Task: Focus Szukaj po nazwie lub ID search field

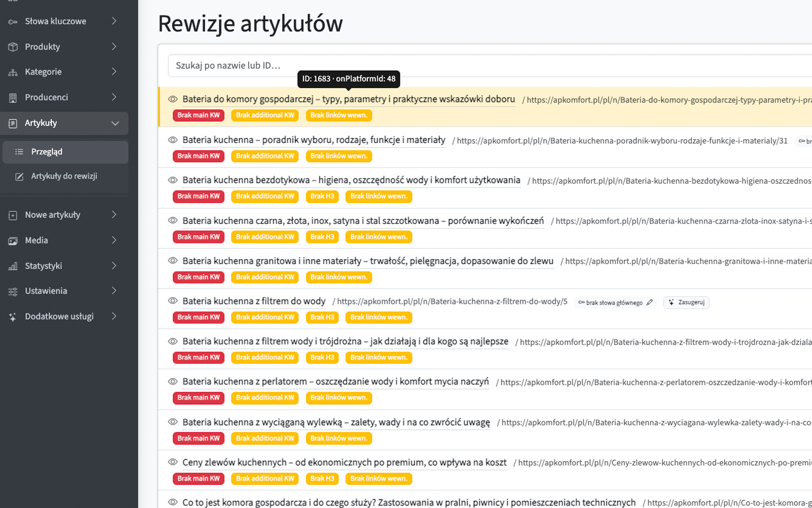Action: click(490, 66)
